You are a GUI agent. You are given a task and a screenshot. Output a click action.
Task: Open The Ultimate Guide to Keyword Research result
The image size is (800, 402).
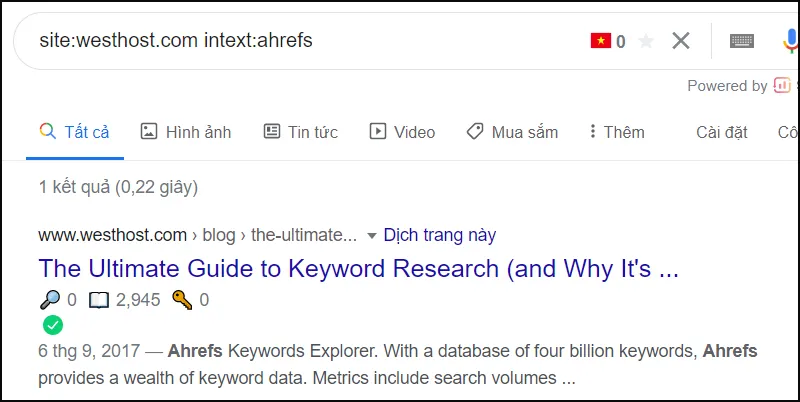(359, 268)
